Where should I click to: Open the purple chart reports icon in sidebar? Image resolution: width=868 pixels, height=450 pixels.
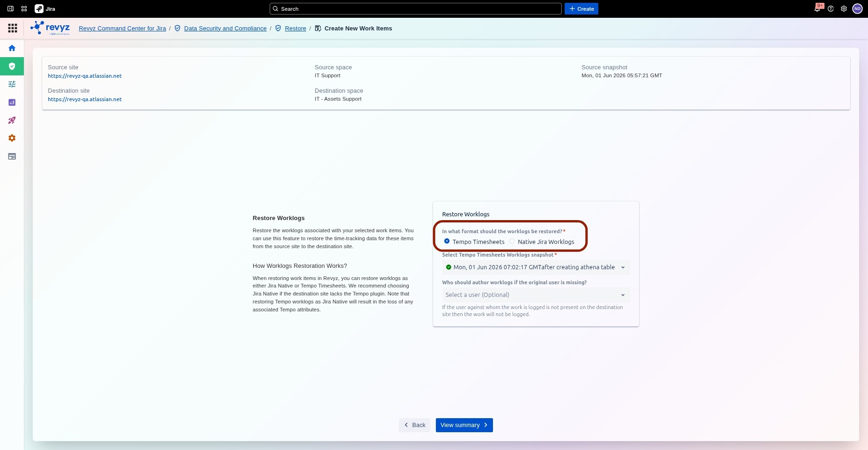tap(12, 102)
